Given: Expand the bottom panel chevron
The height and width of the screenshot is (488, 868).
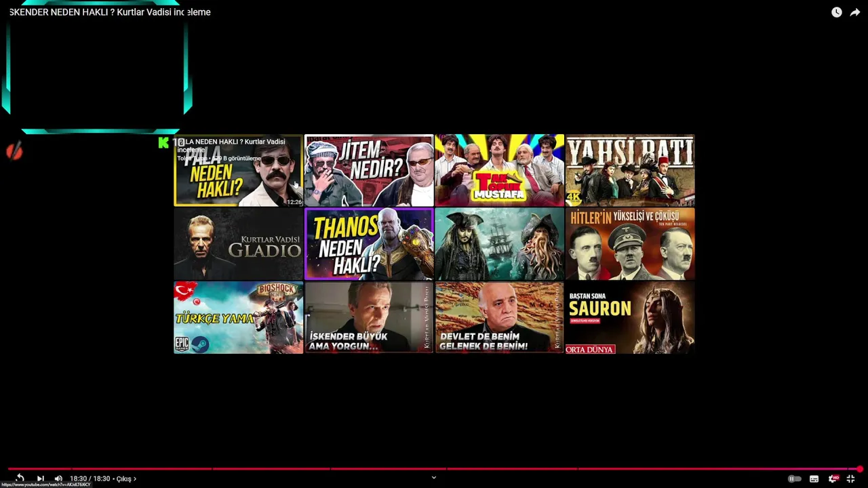Looking at the screenshot, I should pyautogui.click(x=434, y=477).
